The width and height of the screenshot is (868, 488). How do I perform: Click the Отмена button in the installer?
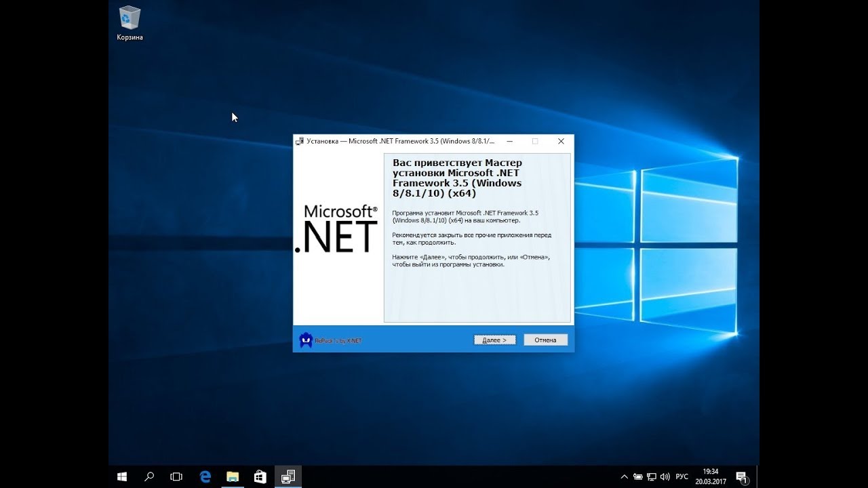[545, 340]
